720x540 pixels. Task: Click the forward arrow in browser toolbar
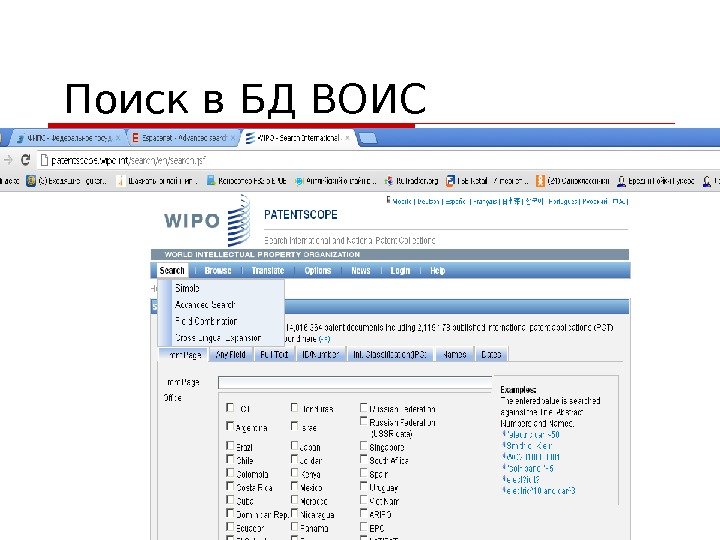[8, 160]
